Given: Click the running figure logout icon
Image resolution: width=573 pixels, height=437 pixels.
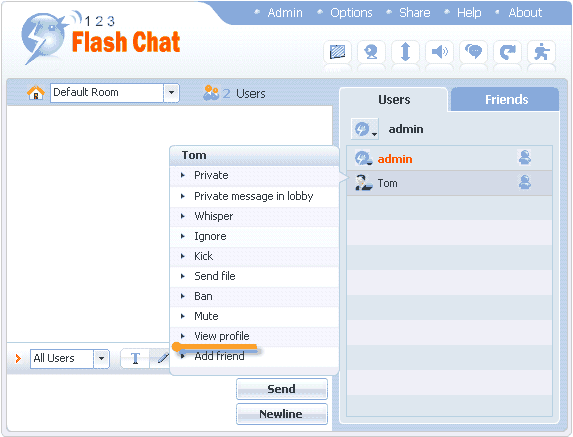Looking at the screenshot, I should [541, 52].
